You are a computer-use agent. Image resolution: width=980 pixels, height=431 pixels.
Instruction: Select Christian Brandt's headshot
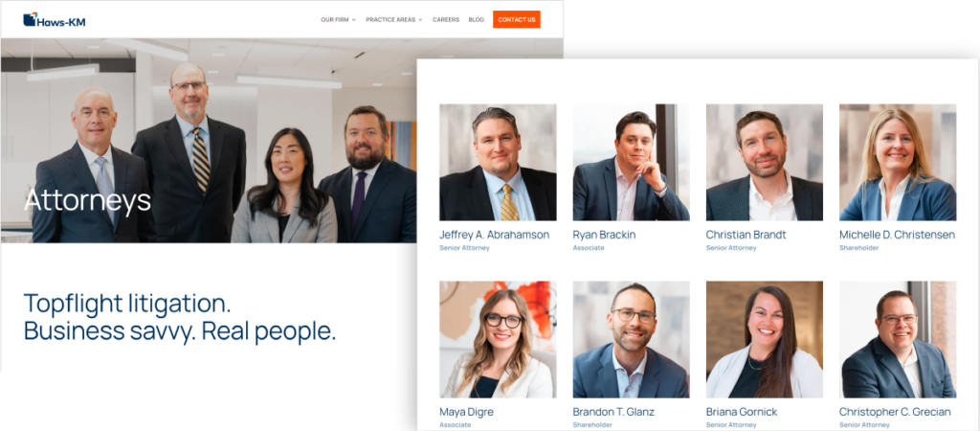765,162
